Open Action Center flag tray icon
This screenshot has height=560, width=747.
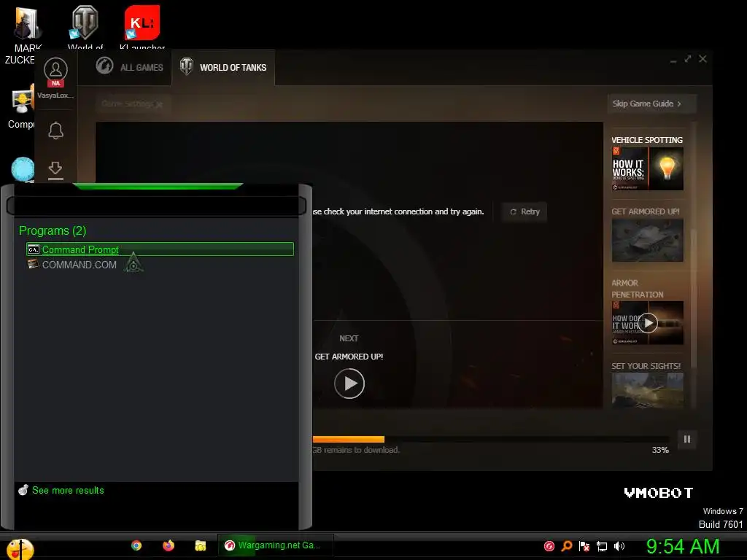coord(584,547)
